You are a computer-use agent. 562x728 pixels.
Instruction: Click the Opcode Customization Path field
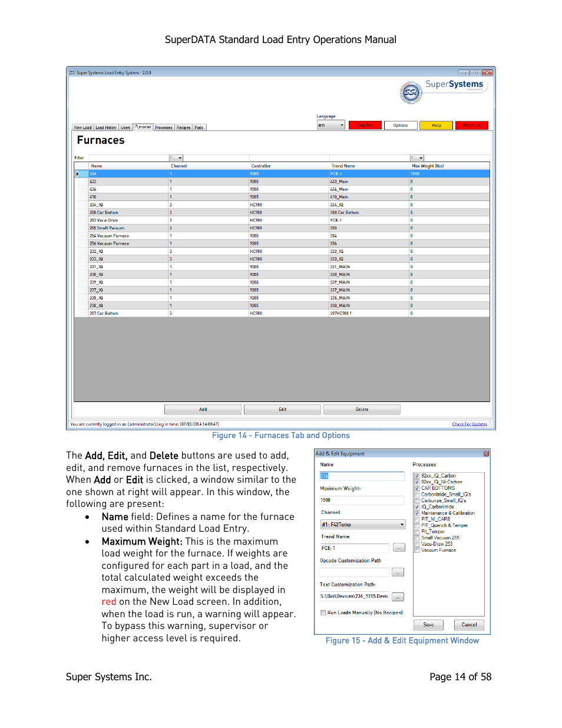tap(354, 572)
